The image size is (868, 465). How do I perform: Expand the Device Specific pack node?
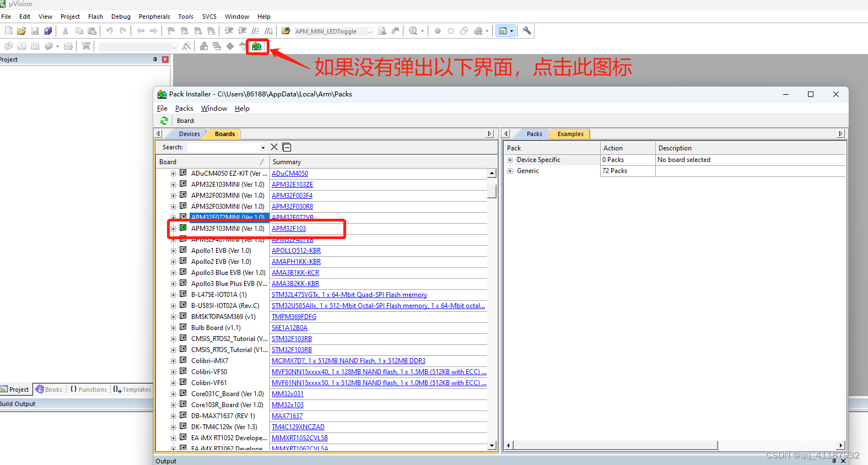[510, 160]
